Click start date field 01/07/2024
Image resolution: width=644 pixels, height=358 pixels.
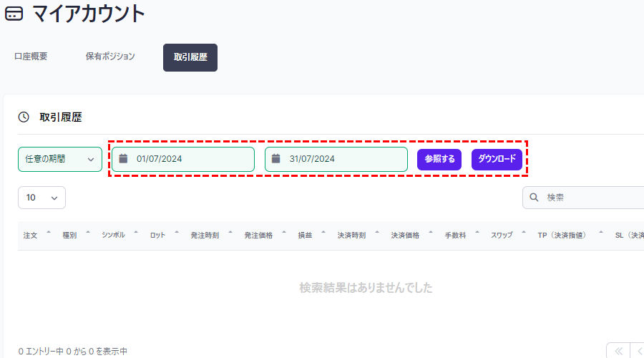click(183, 159)
